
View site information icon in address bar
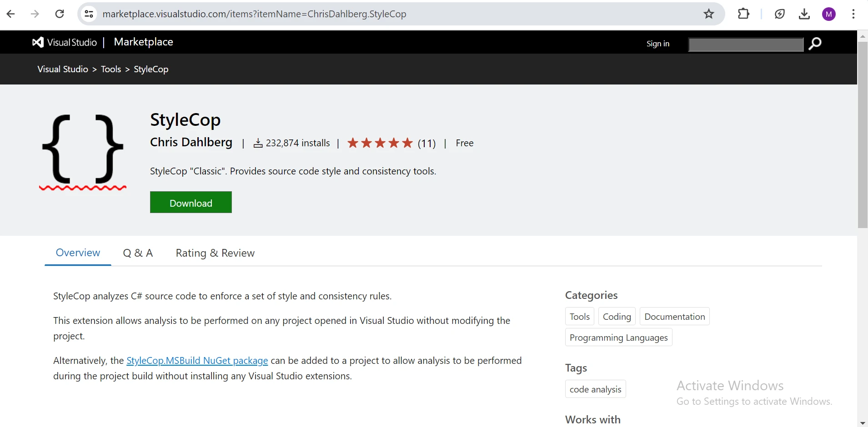pyautogui.click(x=89, y=14)
